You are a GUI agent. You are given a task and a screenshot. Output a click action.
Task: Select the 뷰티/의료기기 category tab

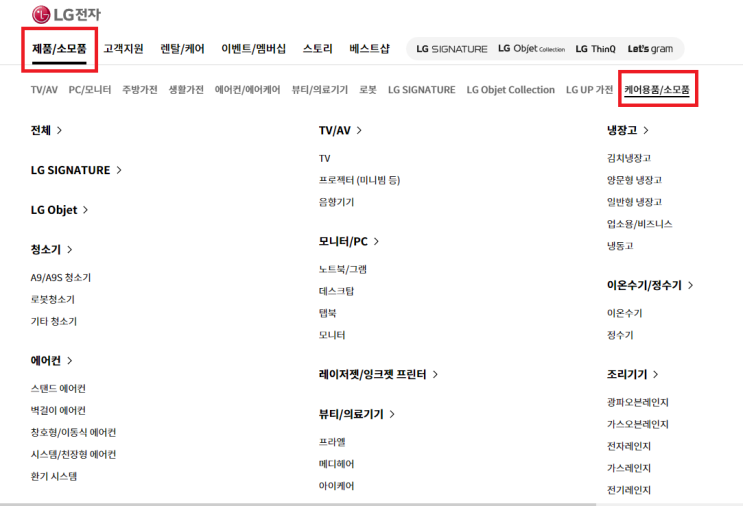click(320, 90)
